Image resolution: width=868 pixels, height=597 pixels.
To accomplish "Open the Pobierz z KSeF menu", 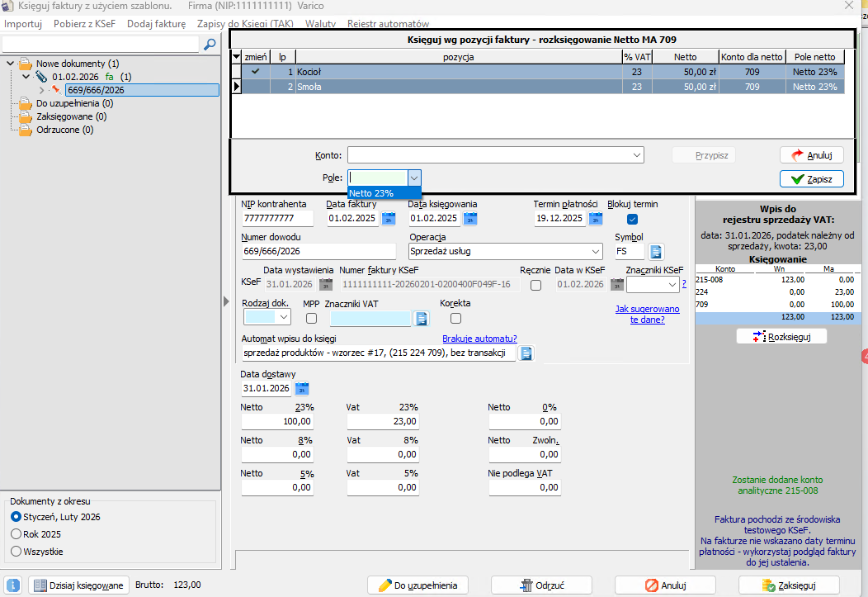I will pos(85,24).
